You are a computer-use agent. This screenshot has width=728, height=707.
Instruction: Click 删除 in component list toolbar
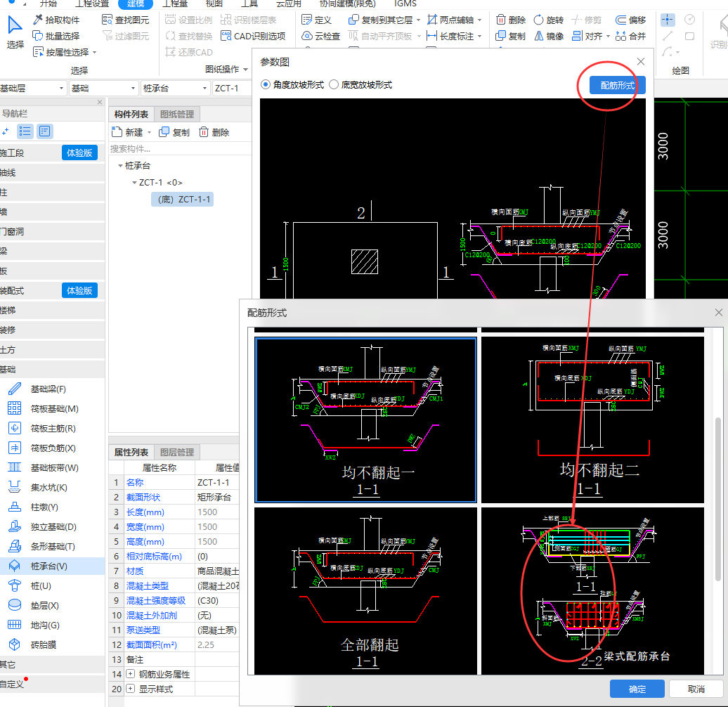[x=214, y=132]
